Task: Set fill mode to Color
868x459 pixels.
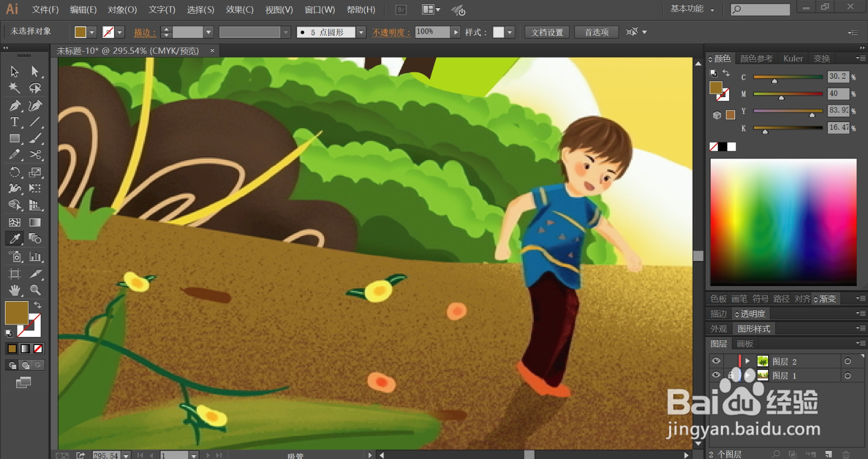Action: [12, 349]
